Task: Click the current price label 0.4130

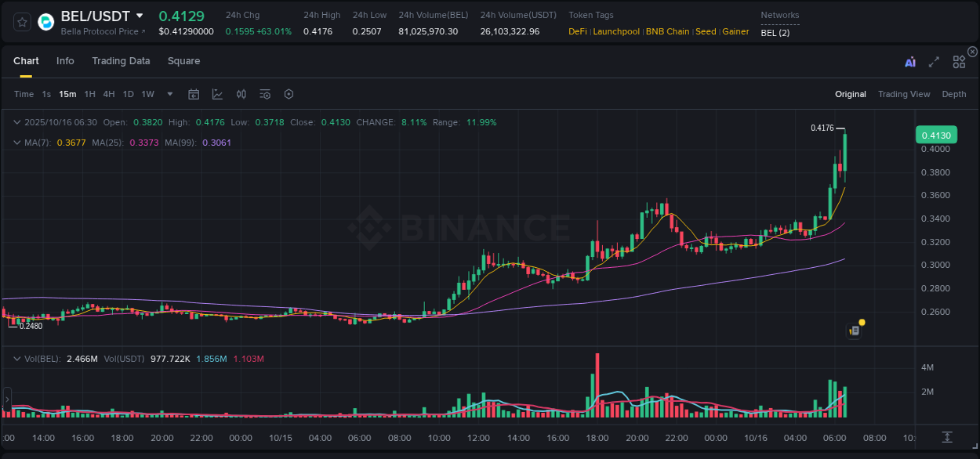Action: point(936,135)
